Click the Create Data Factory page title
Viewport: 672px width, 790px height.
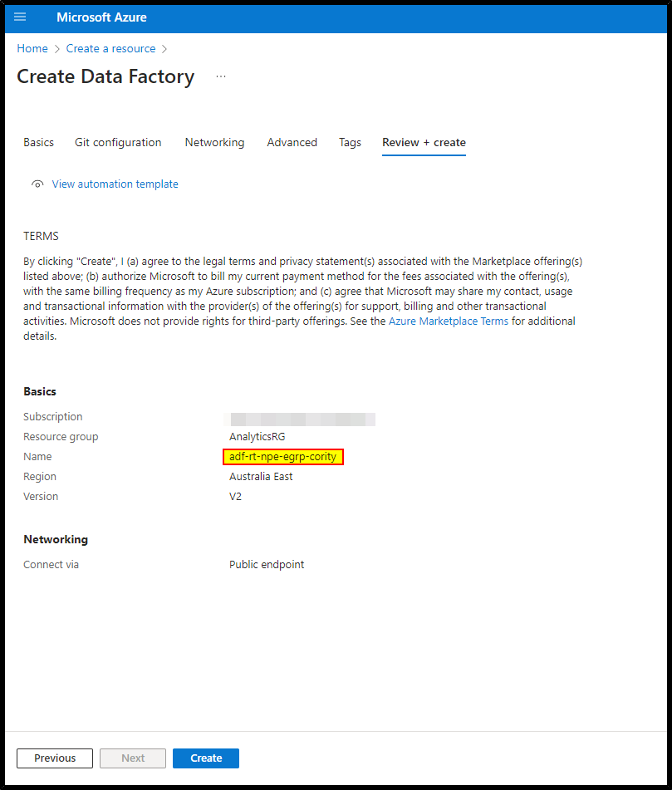pyautogui.click(x=105, y=76)
